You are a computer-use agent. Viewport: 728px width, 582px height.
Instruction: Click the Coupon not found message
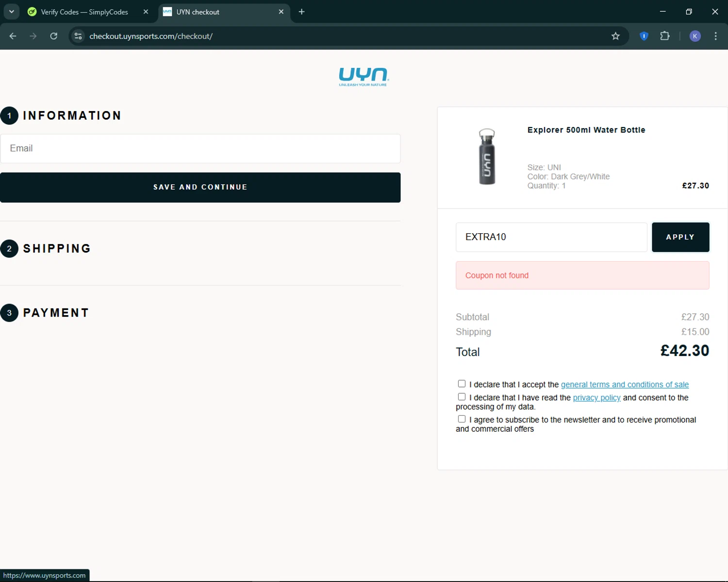582,275
